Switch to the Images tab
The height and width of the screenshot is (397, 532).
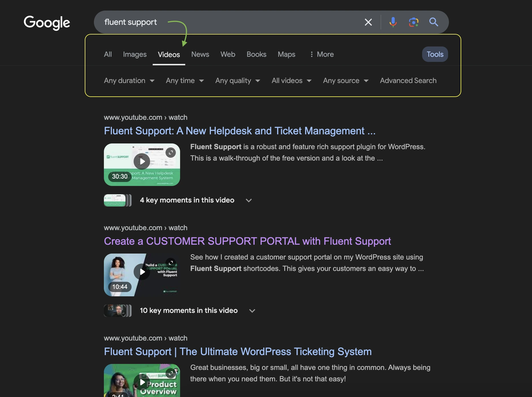click(x=135, y=54)
